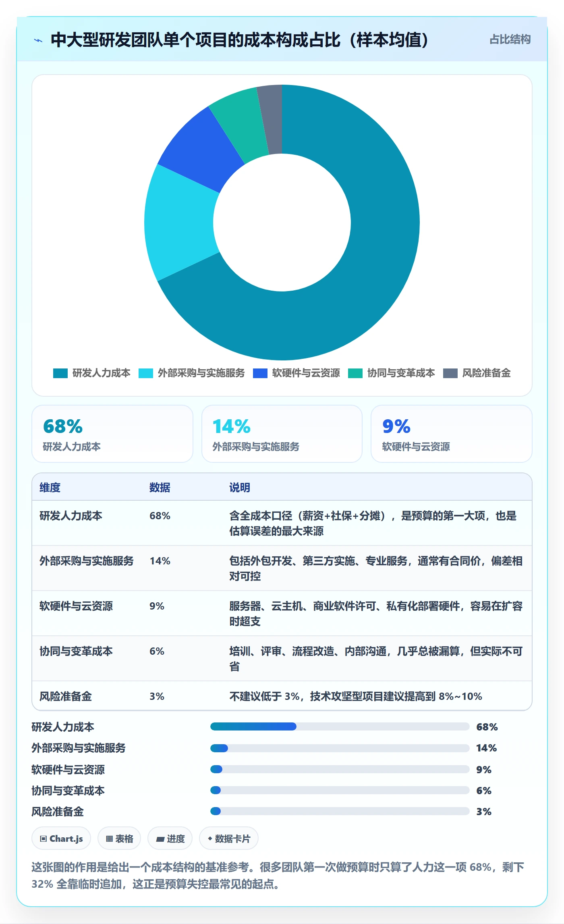Toggle 外部采购与实施服务 legend swatch

[146, 373]
